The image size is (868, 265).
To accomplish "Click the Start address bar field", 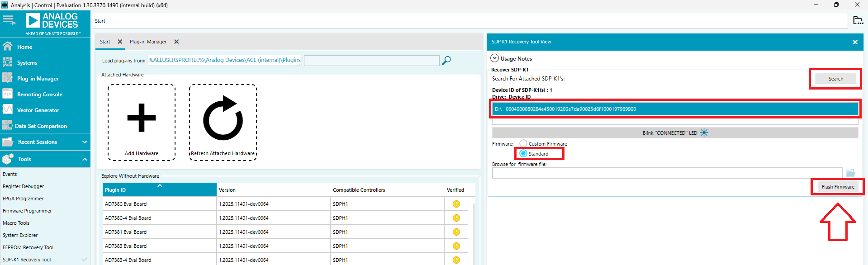I will (470, 21).
